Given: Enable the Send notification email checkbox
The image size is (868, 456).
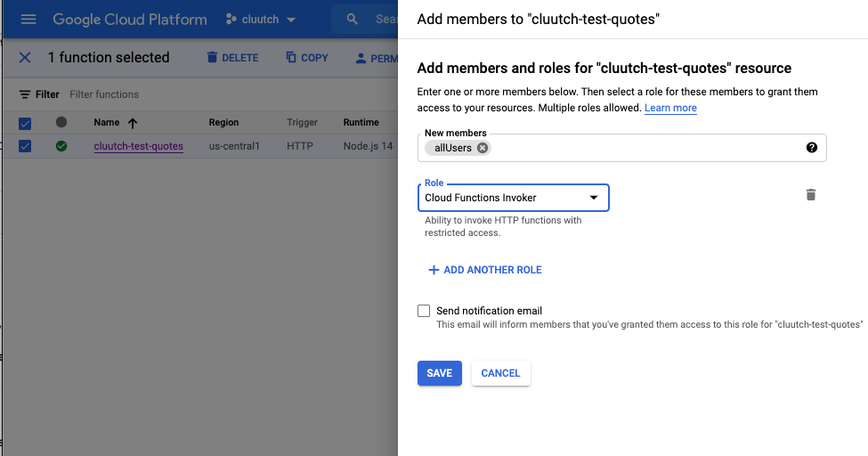Looking at the screenshot, I should 424,311.
